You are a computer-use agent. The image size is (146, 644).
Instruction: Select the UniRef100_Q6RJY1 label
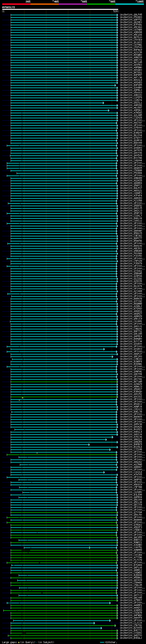coord(131,60)
